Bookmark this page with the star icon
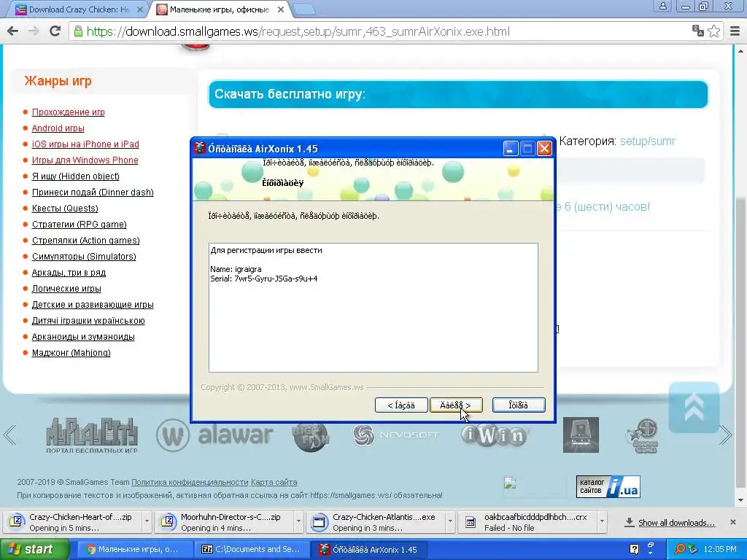This screenshot has height=560, width=747. pyautogui.click(x=713, y=31)
